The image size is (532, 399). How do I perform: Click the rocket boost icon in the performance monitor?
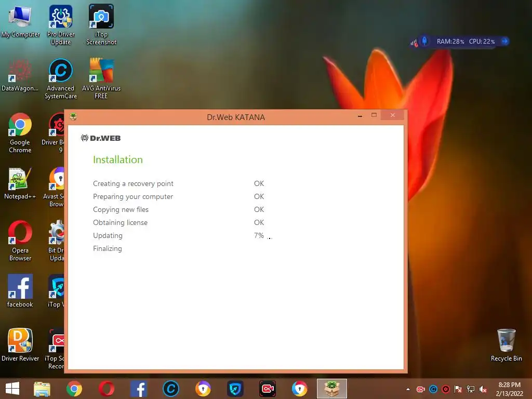pyautogui.click(x=424, y=41)
